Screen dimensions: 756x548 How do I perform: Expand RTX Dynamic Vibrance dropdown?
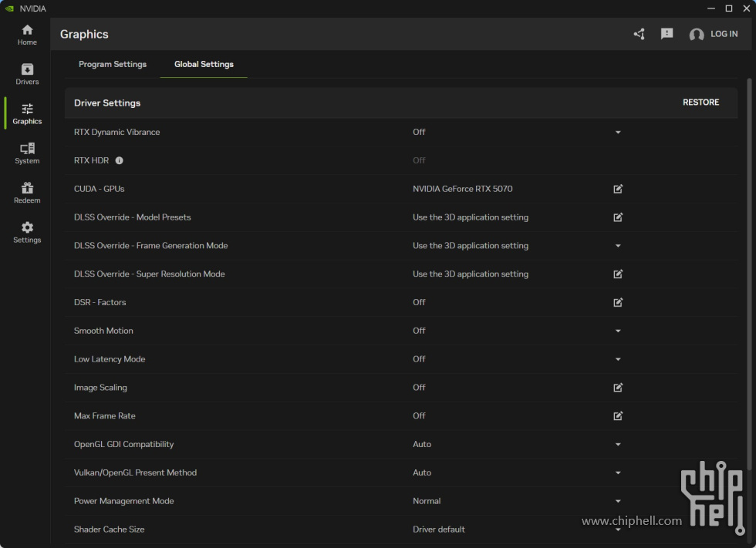coord(618,132)
